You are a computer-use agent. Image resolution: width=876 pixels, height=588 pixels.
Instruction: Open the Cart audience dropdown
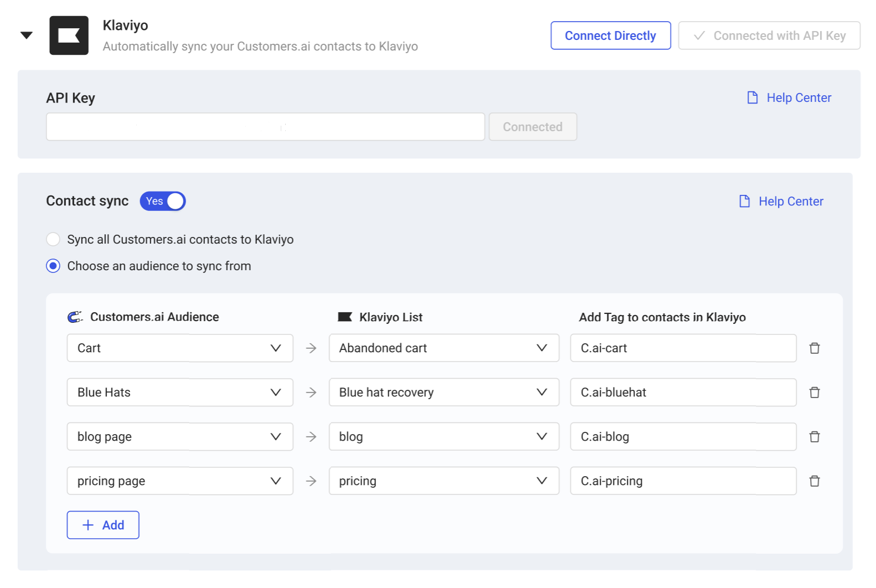[x=180, y=348]
